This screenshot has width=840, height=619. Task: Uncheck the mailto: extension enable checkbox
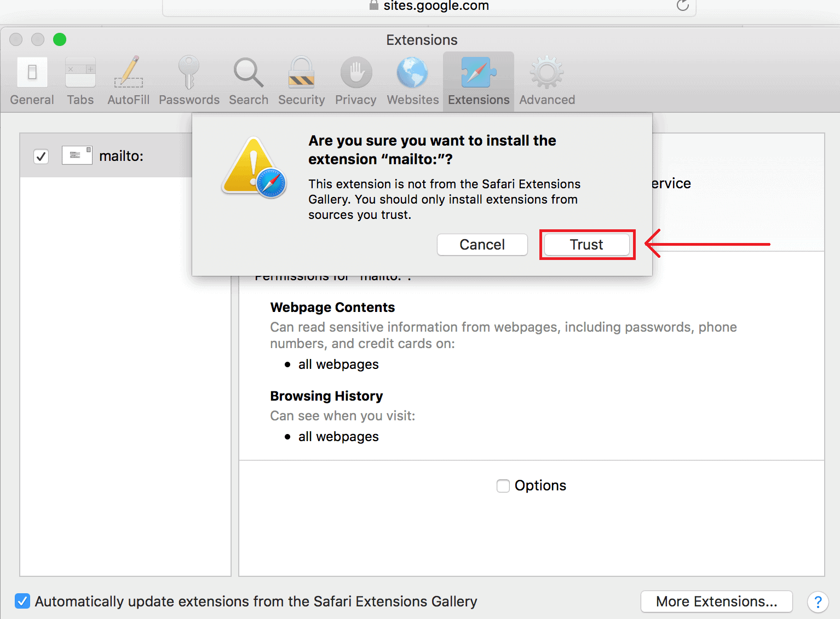(41, 157)
